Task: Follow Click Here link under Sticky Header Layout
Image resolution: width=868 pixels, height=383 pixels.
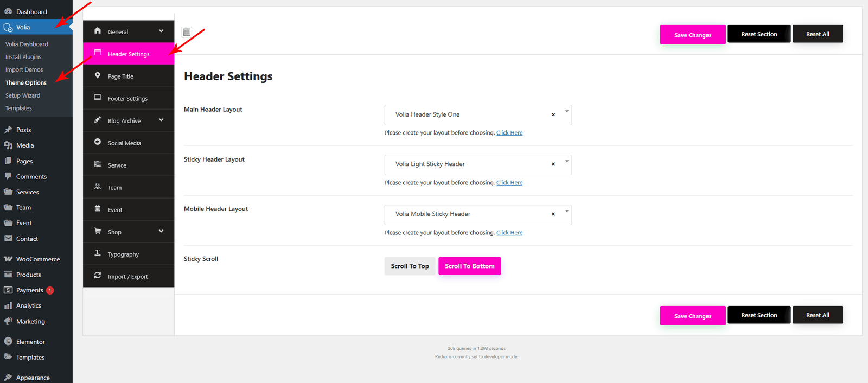Action: [509, 183]
